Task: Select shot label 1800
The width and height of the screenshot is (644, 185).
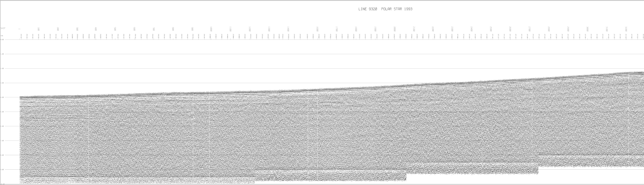Action: 356,29
